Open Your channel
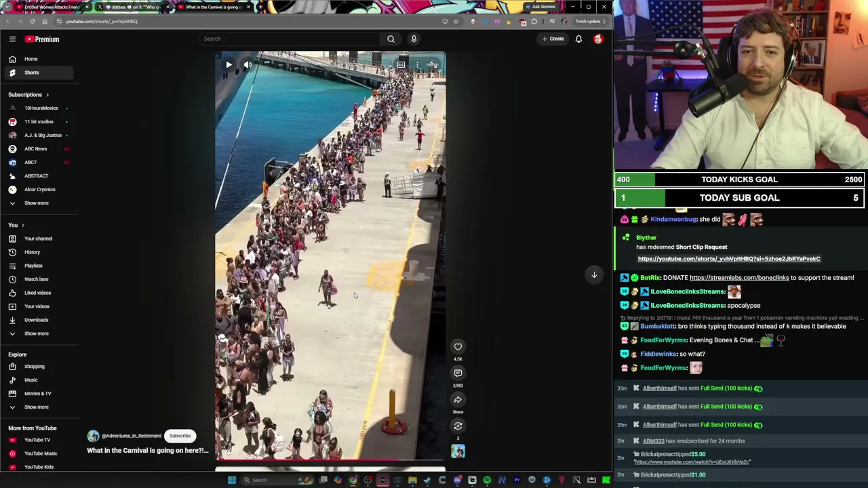The image size is (868, 488). (x=39, y=239)
